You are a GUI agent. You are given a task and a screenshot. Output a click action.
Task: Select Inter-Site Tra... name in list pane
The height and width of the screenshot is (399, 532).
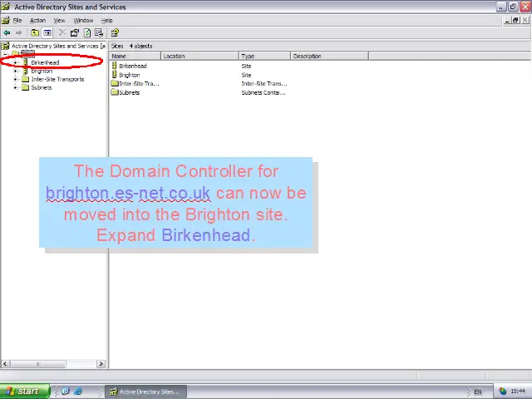(x=139, y=83)
